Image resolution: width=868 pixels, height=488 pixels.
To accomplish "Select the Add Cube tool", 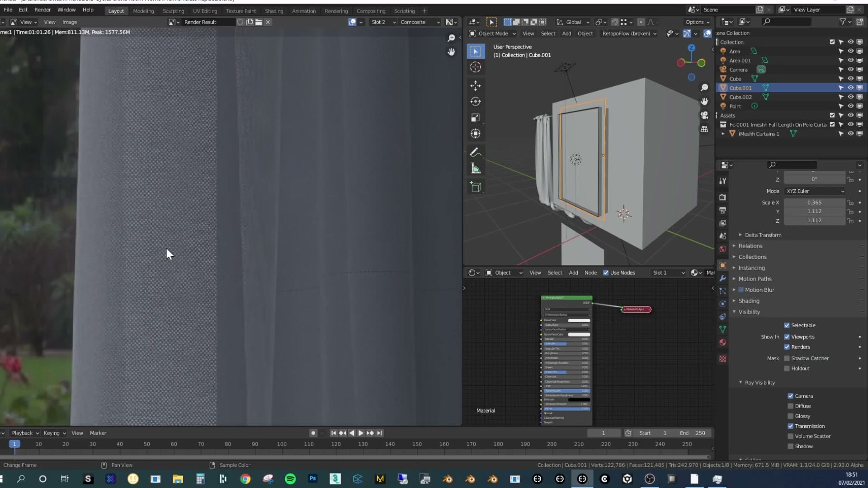I will click(x=475, y=187).
